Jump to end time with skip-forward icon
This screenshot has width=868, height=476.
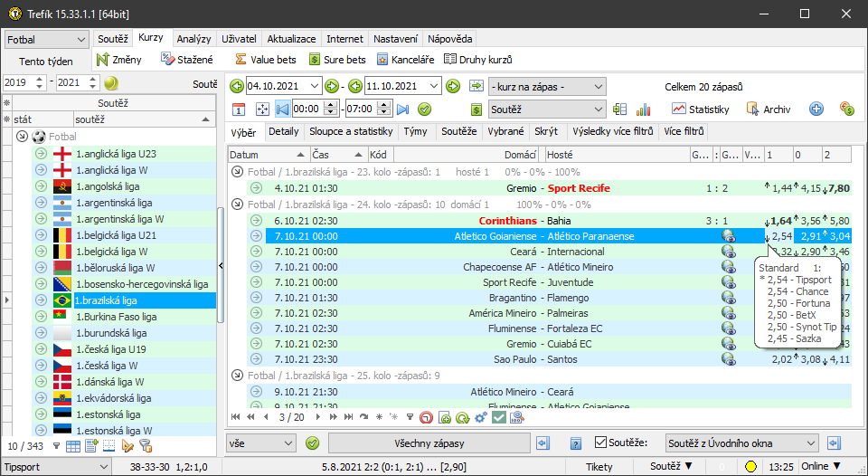pos(403,109)
